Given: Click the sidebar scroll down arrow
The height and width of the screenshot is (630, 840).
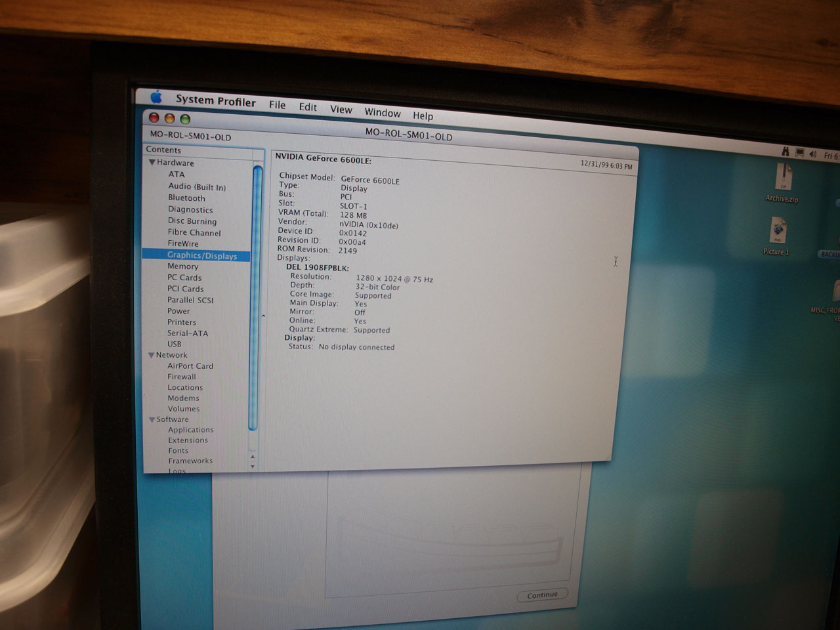Looking at the screenshot, I should coord(253,467).
